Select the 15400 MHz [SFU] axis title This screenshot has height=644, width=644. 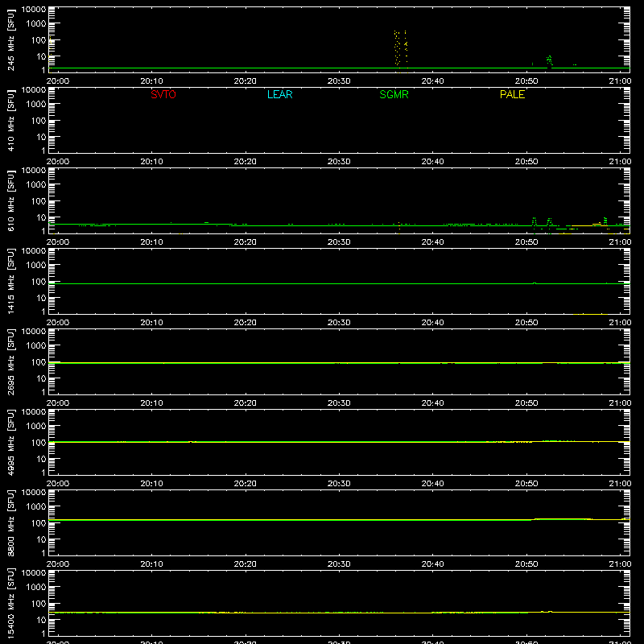[10, 603]
